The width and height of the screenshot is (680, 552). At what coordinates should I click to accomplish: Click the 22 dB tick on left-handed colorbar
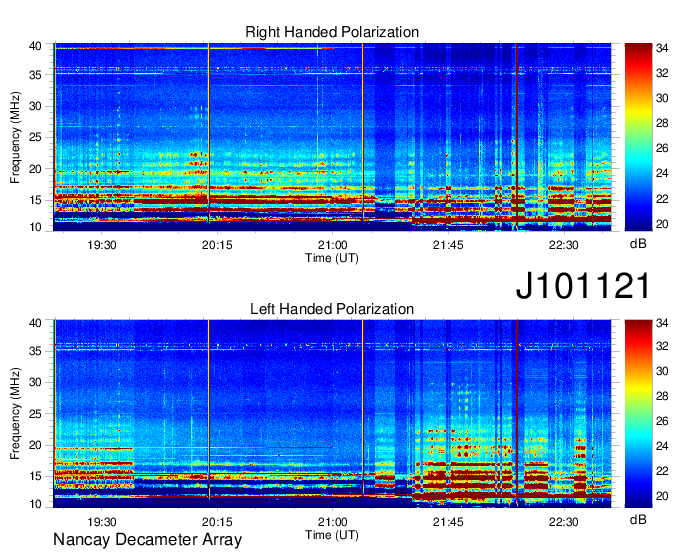pyautogui.click(x=662, y=471)
